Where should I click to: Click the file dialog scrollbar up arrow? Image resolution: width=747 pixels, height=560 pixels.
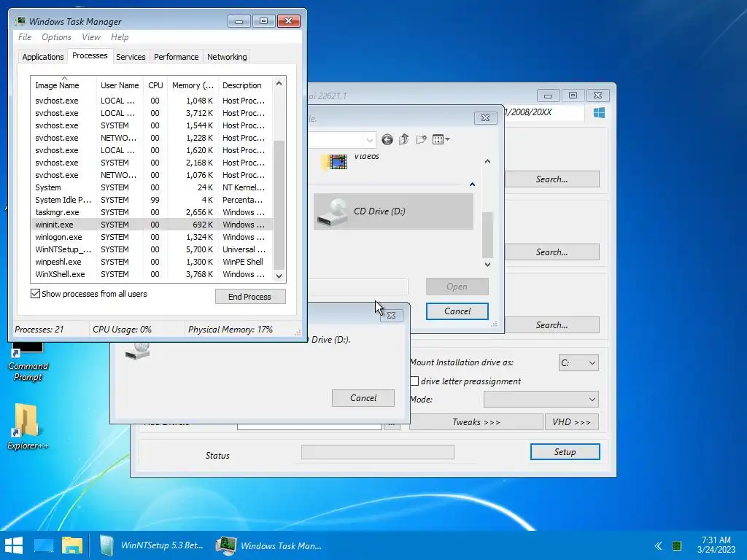[487, 161]
